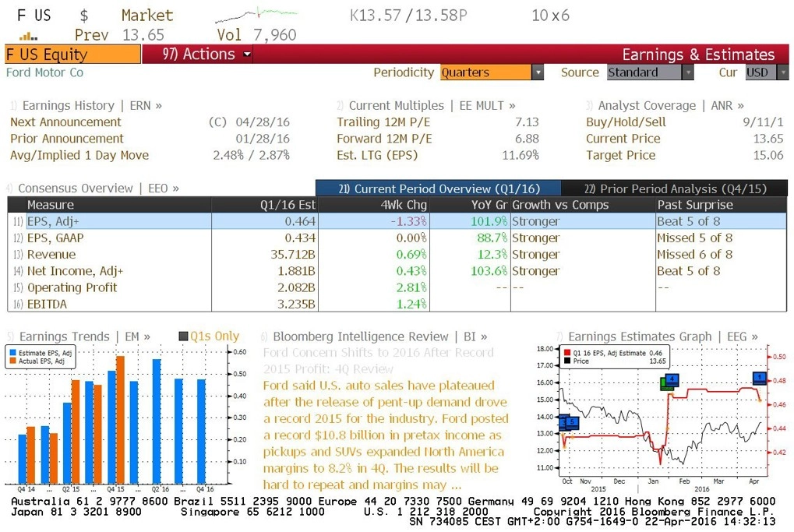Open the Ford Concern Shifts to 2016 headline
The height and width of the screenshot is (532, 794).
click(x=378, y=361)
